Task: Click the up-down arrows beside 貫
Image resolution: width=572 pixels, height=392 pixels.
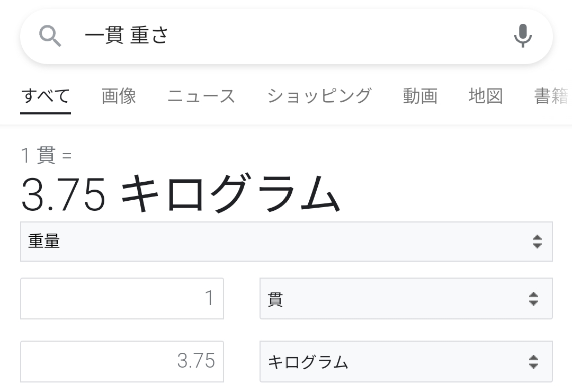Action: (x=533, y=299)
